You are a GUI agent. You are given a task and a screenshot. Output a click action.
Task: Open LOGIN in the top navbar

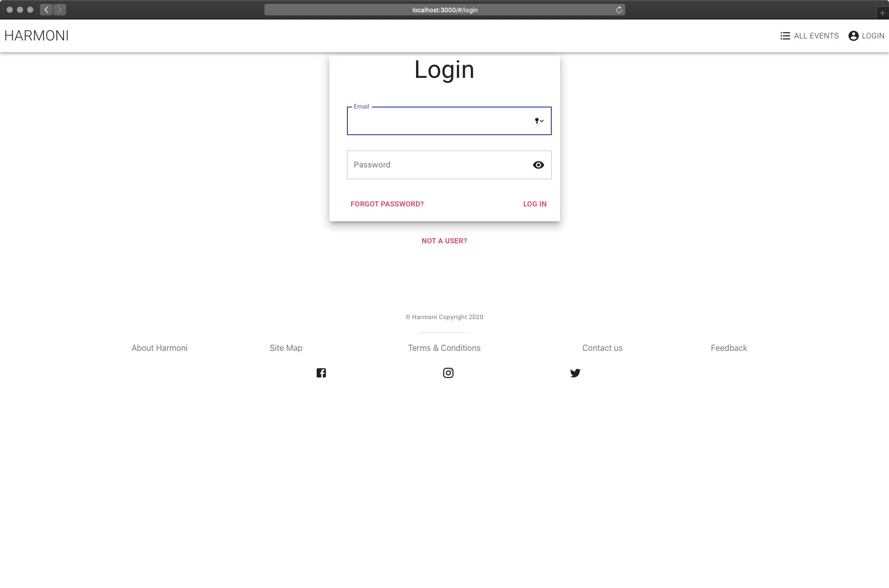click(866, 36)
